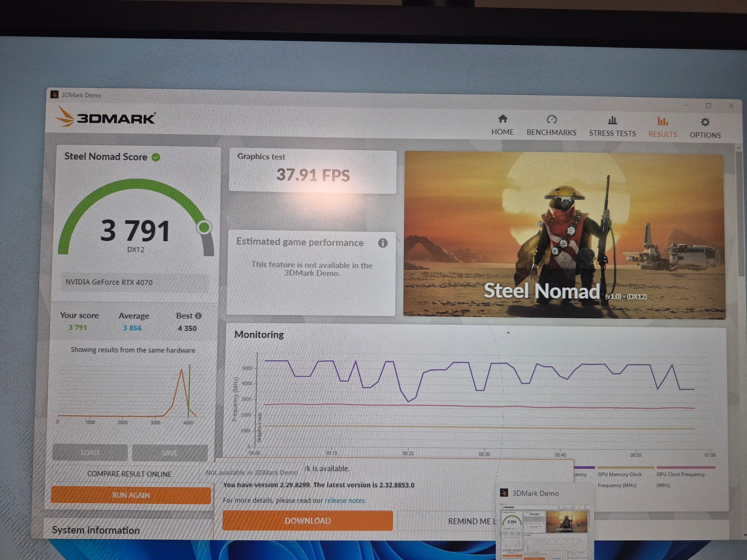The width and height of the screenshot is (747, 560).
Task: Click the Best score value 4 350
Action: click(x=187, y=328)
